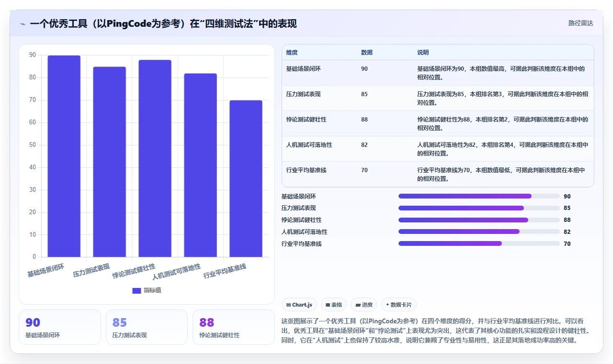Open the 88 悖论测试健壮性 data card
Viewport: 613px width, 364px height.
click(x=234, y=327)
